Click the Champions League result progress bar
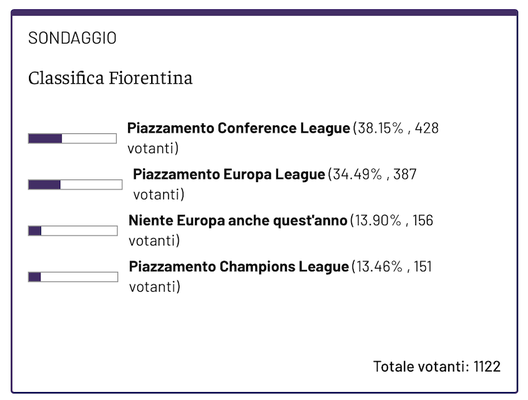The height and width of the screenshot is (400, 528). point(73,277)
